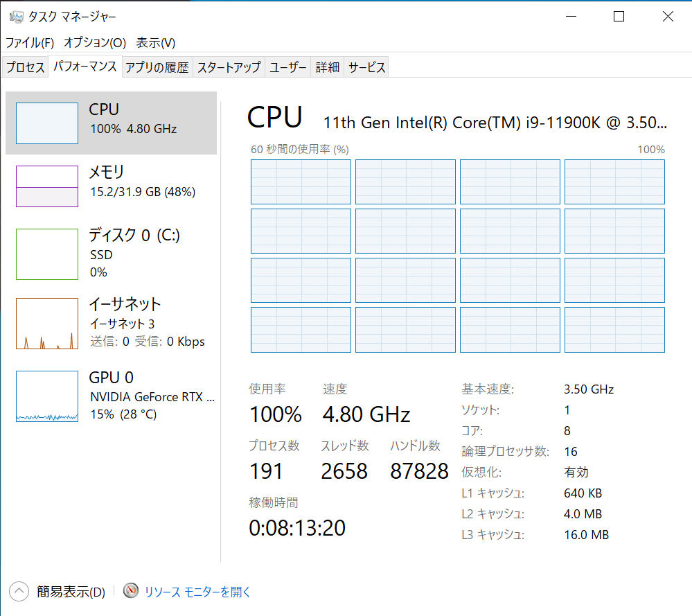The width and height of the screenshot is (692, 616).
Task: Click the Task Manager title bar icon
Action: click(x=16, y=17)
